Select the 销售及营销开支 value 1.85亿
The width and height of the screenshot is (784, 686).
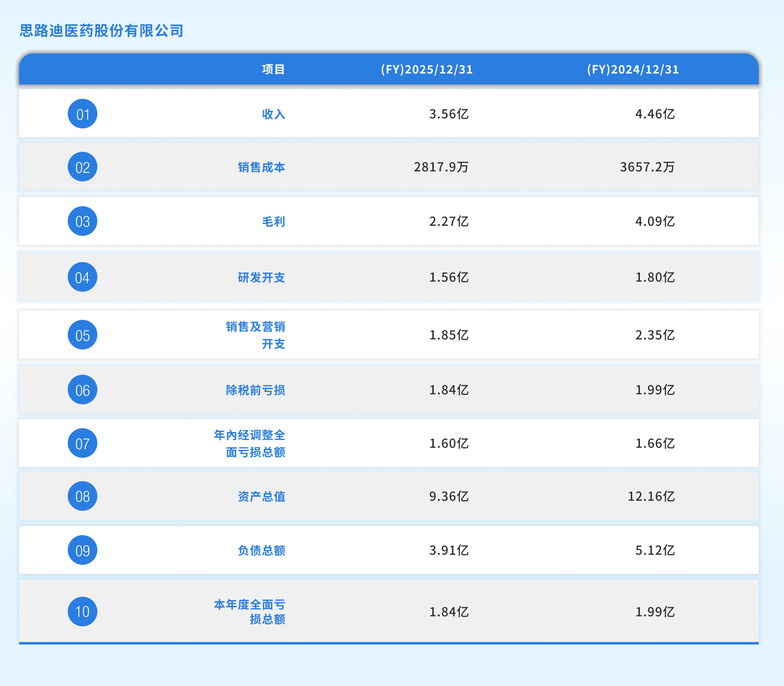click(x=449, y=335)
